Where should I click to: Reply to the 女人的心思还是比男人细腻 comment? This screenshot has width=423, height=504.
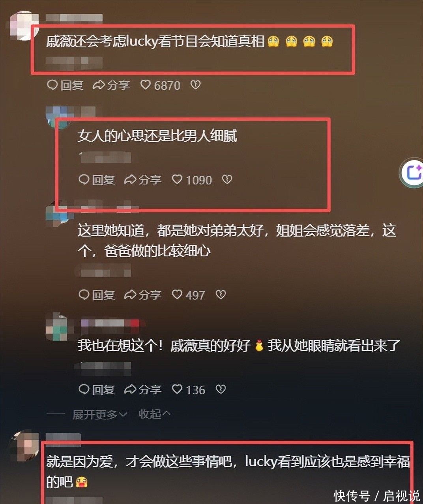[x=97, y=180]
